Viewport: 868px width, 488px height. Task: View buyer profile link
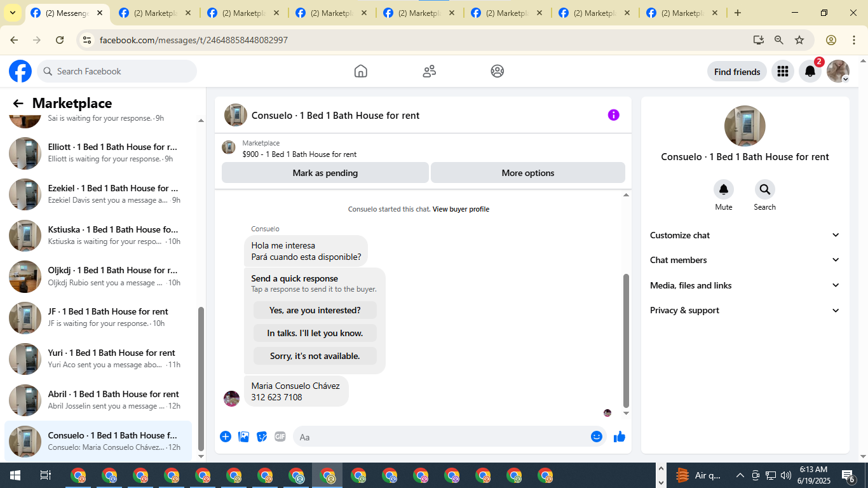461,209
